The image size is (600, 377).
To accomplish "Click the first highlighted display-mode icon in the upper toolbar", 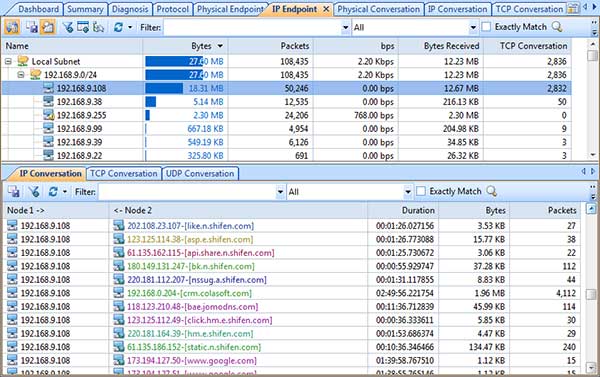I will click(x=12, y=27).
